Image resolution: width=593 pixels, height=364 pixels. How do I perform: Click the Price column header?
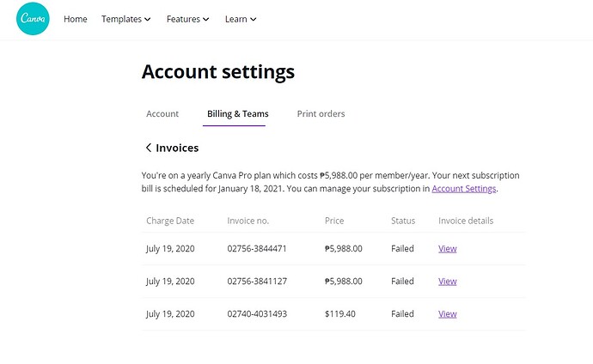tap(334, 221)
